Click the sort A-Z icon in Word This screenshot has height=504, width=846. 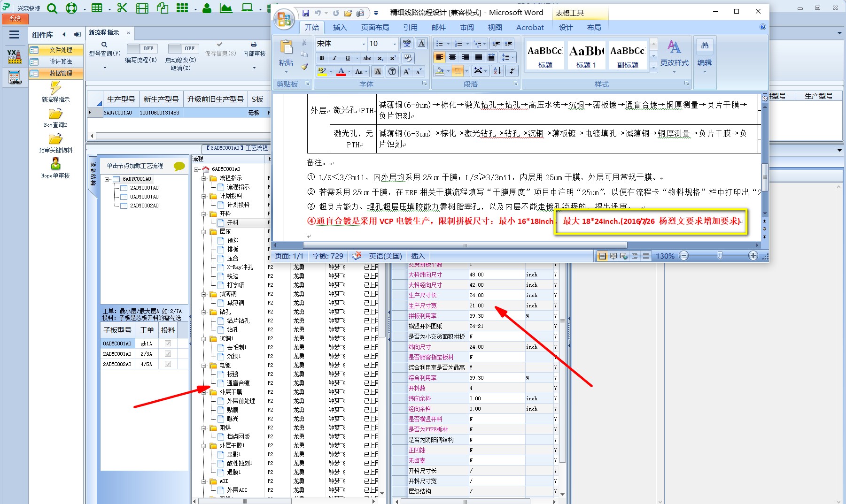pyautogui.click(x=497, y=71)
